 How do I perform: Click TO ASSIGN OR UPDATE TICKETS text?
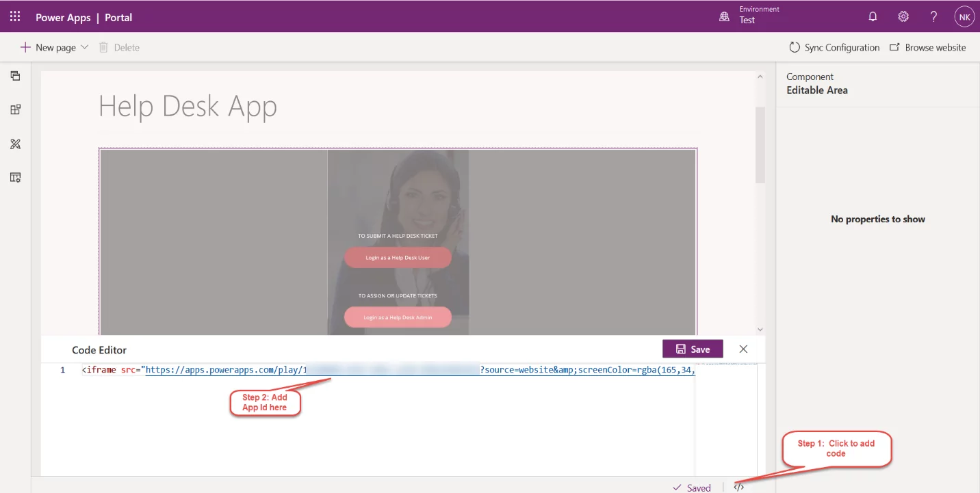coord(398,295)
